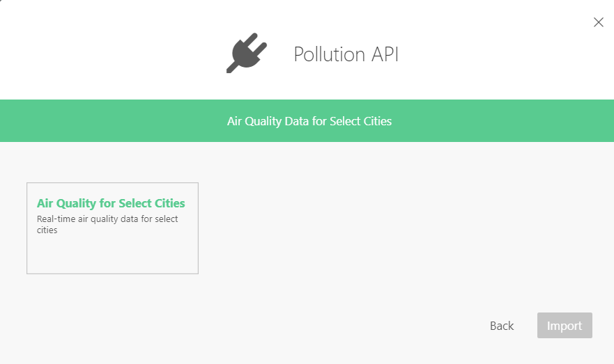Screen dimensions: 614x364
Task: Click the Pollution API header title
Action: [x=346, y=54]
